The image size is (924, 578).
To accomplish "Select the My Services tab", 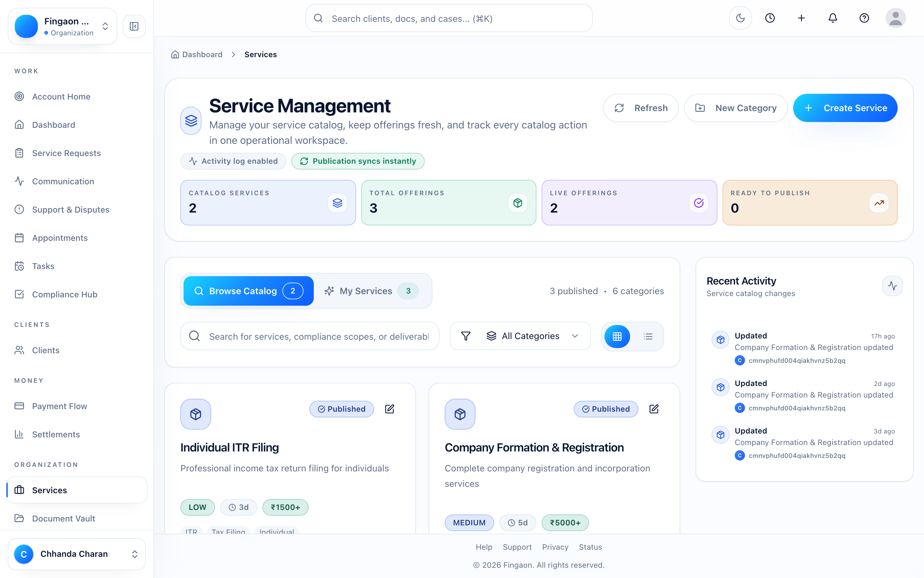I will tap(372, 291).
